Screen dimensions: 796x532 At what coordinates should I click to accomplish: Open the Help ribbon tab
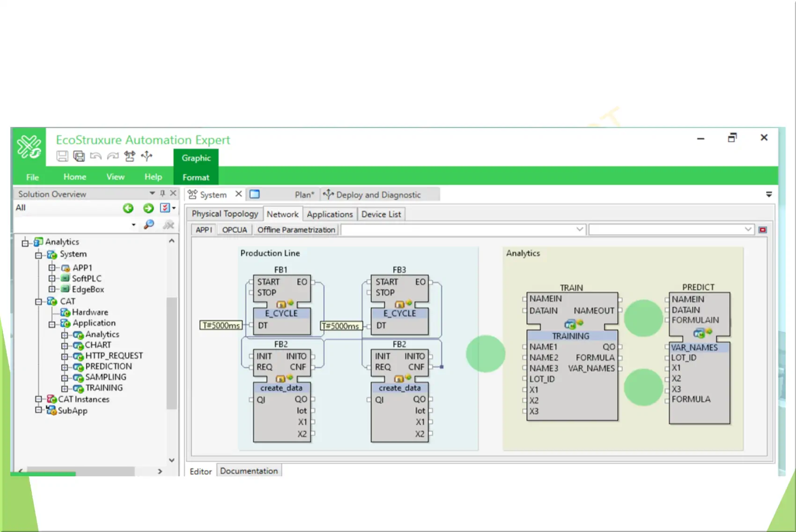(153, 177)
